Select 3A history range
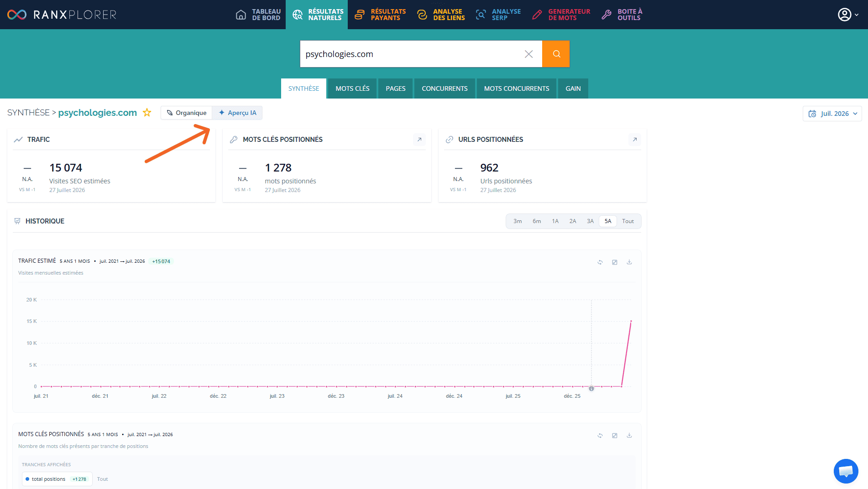The image size is (868, 489). (x=590, y=221)
